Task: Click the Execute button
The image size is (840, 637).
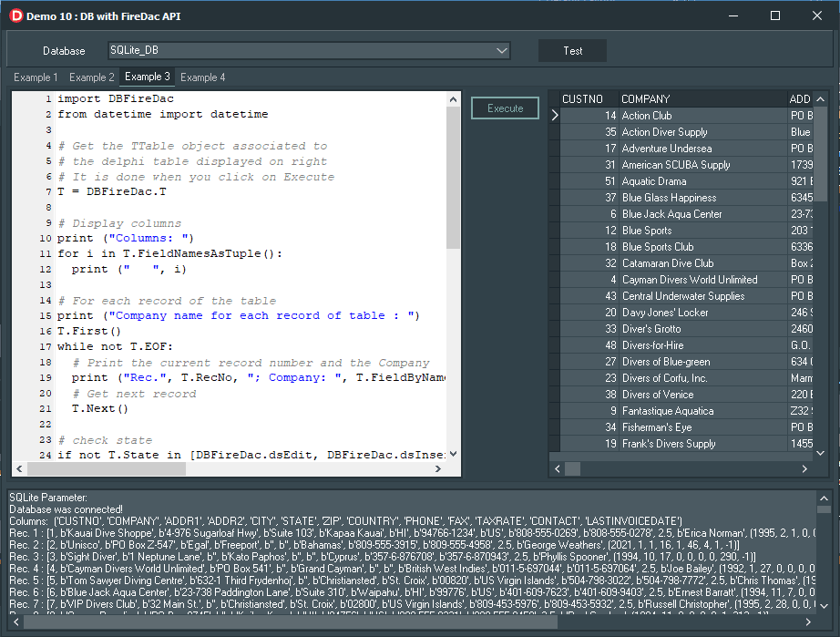Action: click(x=505, y=107)
